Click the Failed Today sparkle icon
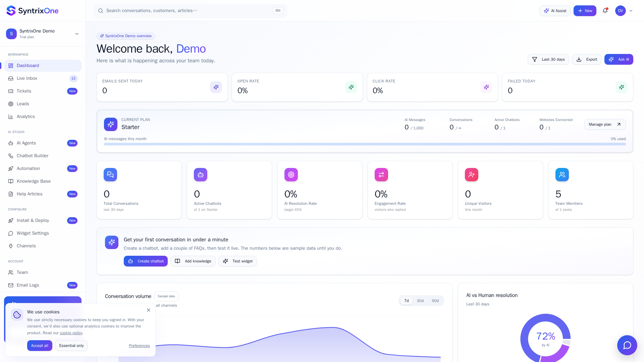 coord(622,87)
